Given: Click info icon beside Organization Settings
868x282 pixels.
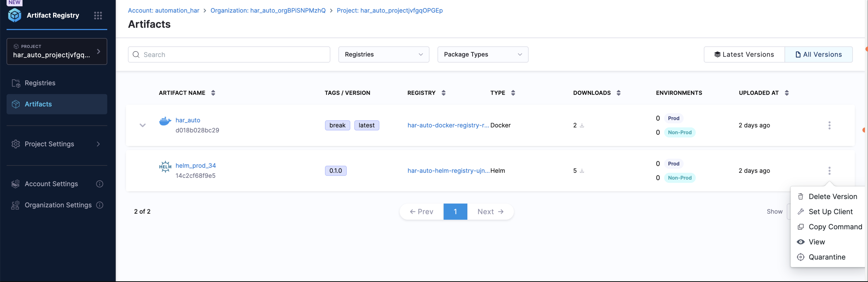Looking at the screenshot, I should click(99, 205).
